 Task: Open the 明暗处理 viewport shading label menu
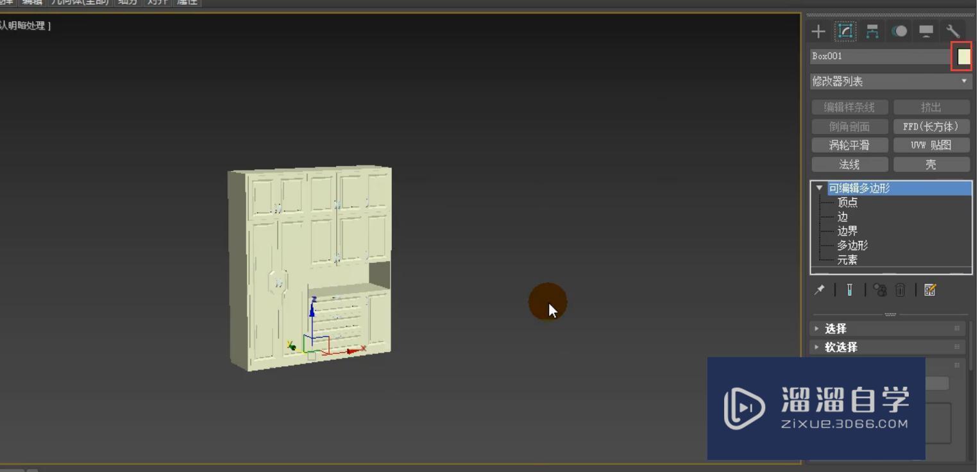[27, 26]
